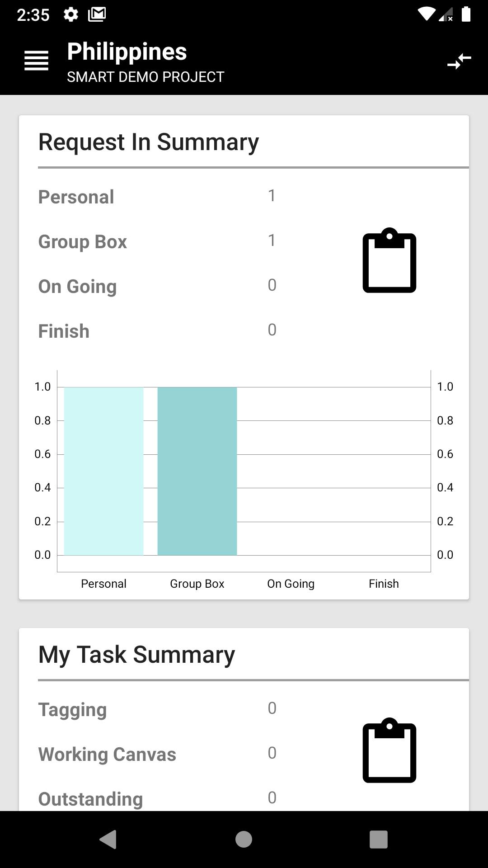The image size is (488, 868).
Task: Tap the Android home circle button
Action: pyautogui.click(x=244, y=840)
